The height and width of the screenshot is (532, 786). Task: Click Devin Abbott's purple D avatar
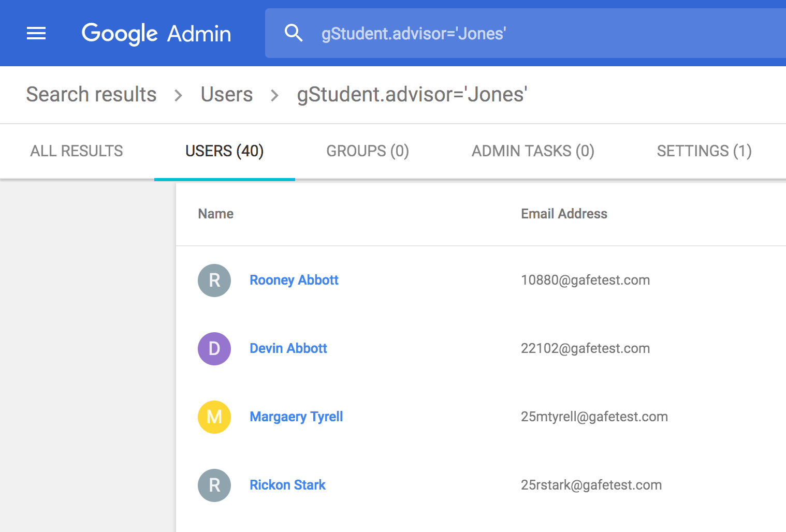point(214,349)
